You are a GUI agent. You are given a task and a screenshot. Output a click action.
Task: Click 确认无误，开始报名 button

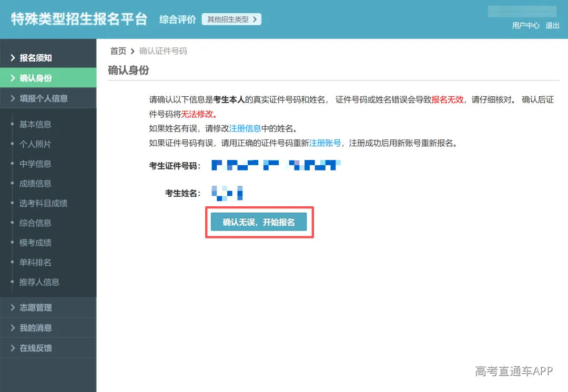coord(259,222)
